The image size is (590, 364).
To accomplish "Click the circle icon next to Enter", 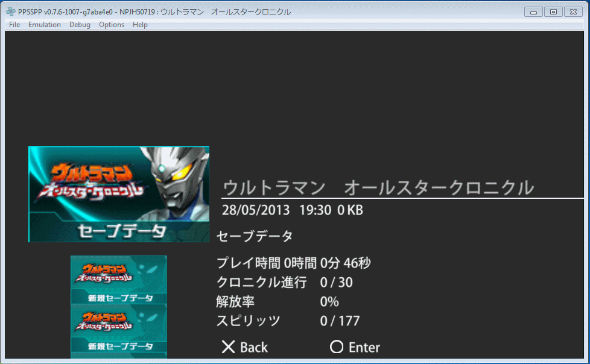I will tap(337, 347).
